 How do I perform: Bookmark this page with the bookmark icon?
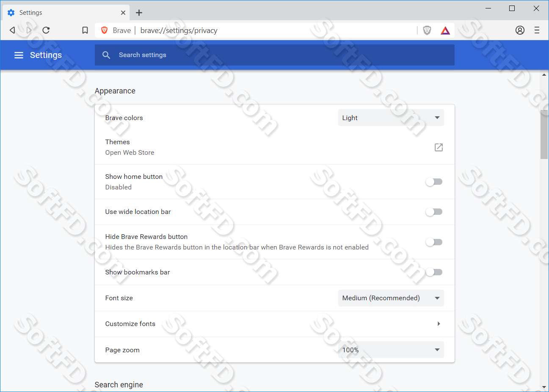coord(85,30)
